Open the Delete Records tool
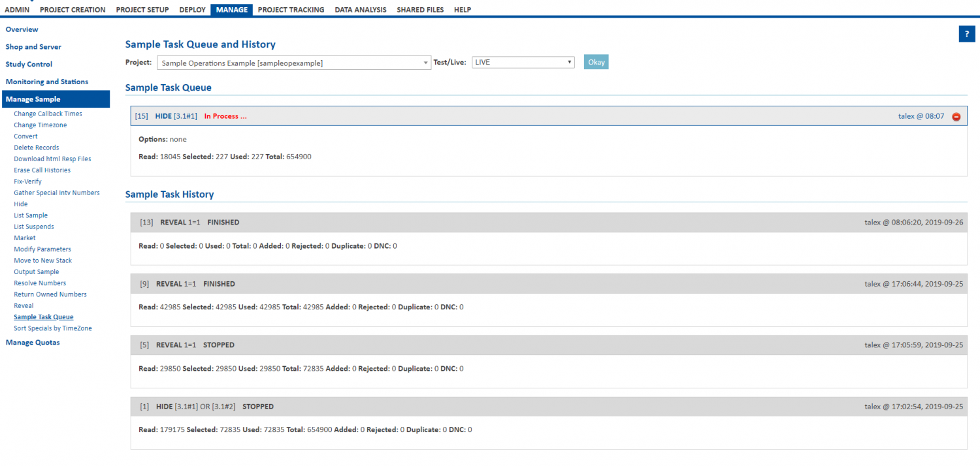980x466 pixels. coord(36,148)
